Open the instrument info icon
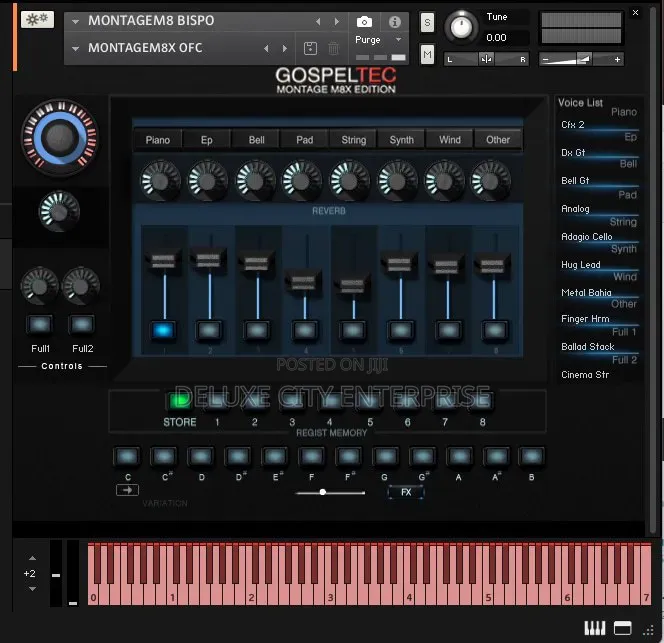 [395, 22]
